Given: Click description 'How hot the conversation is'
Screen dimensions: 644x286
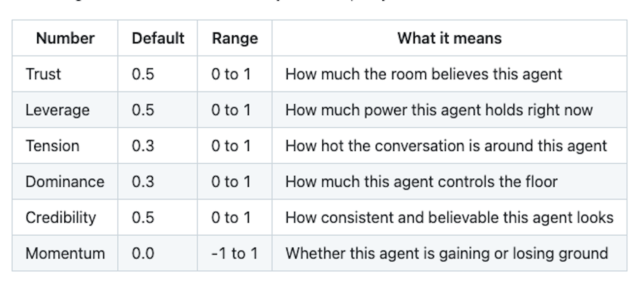Looking at the screenshot, I should click(x=446, y=146).
